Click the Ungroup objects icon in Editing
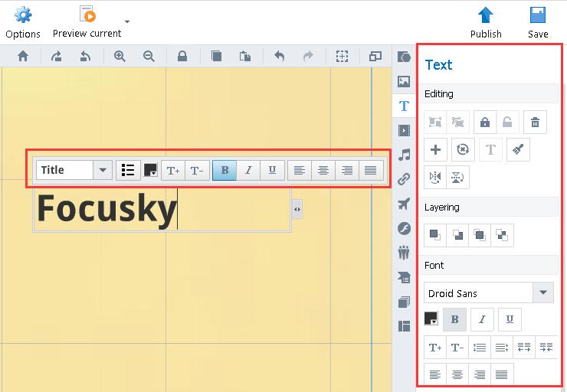 click(457, 122)
